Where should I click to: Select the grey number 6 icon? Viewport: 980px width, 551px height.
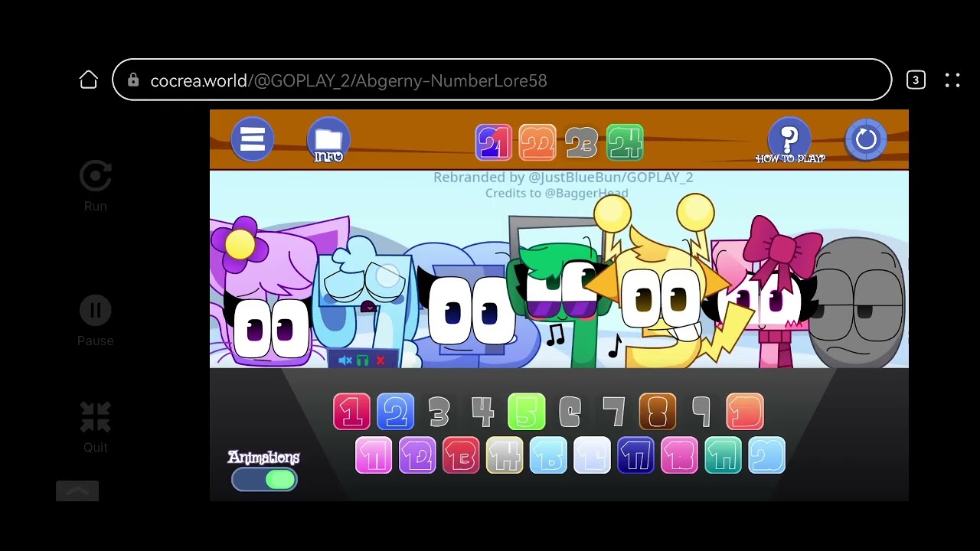[570, 412]
